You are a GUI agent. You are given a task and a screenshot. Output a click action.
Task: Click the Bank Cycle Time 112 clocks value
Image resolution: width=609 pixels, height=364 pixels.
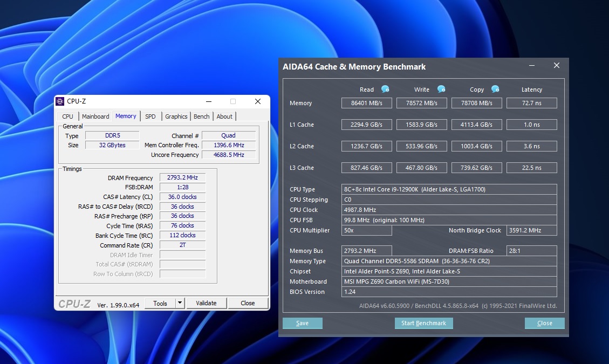click(x=182, y=236)
